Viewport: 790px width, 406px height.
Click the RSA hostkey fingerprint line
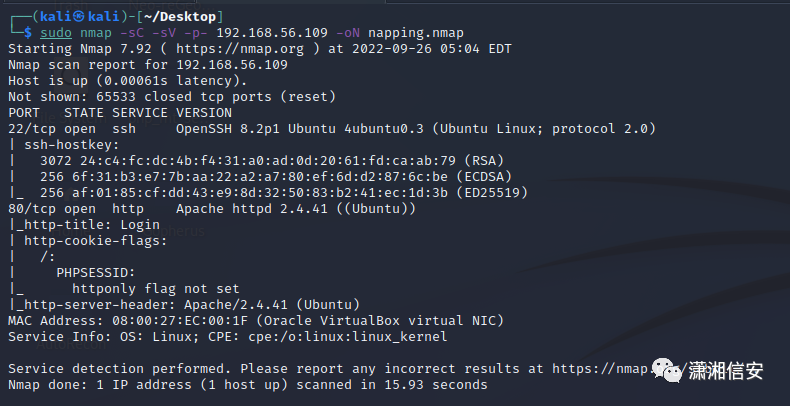click(x=272, y=161)
